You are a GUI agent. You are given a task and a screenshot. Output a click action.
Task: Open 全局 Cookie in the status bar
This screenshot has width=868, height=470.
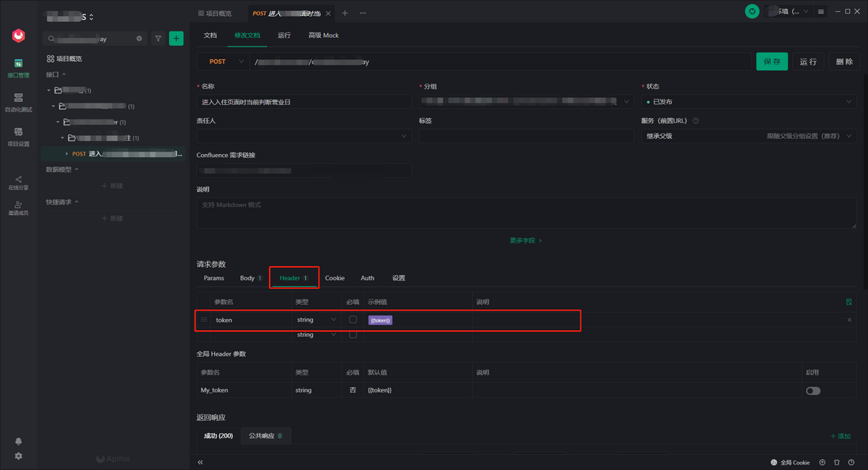tap(791, 463)
